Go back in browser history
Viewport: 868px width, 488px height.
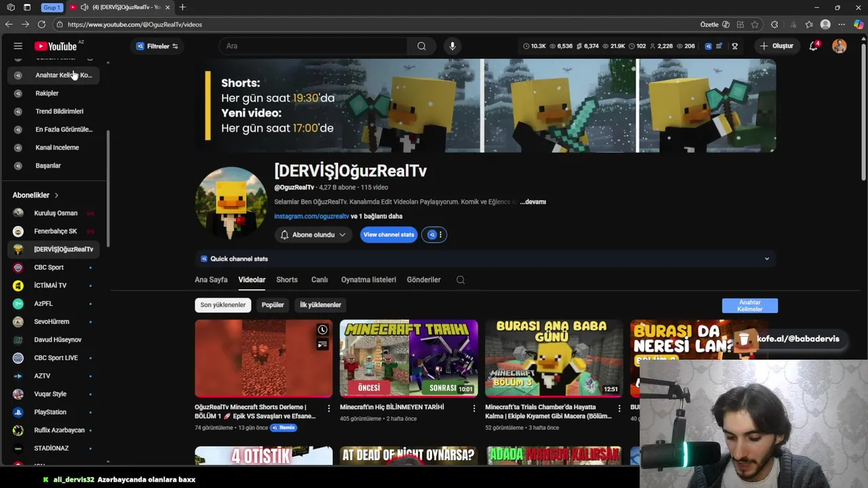pos(9,24)
